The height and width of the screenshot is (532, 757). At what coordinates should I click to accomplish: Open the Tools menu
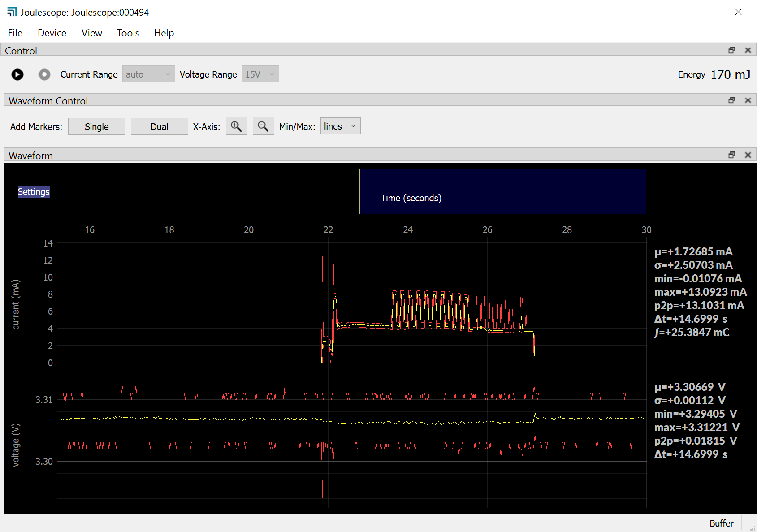click(128, 33)
